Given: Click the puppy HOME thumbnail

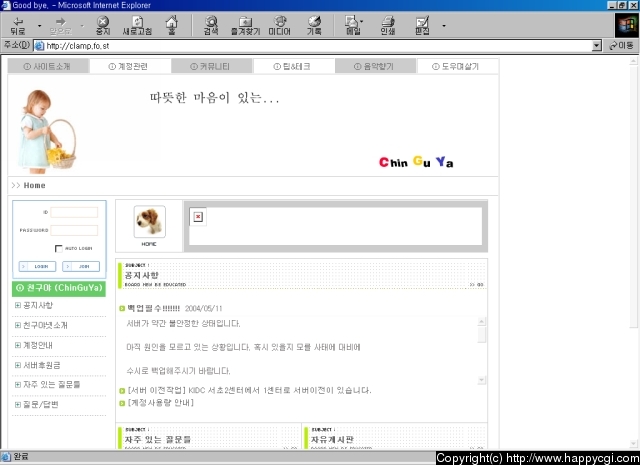Looking at the screenshot, I should point(149,222).
